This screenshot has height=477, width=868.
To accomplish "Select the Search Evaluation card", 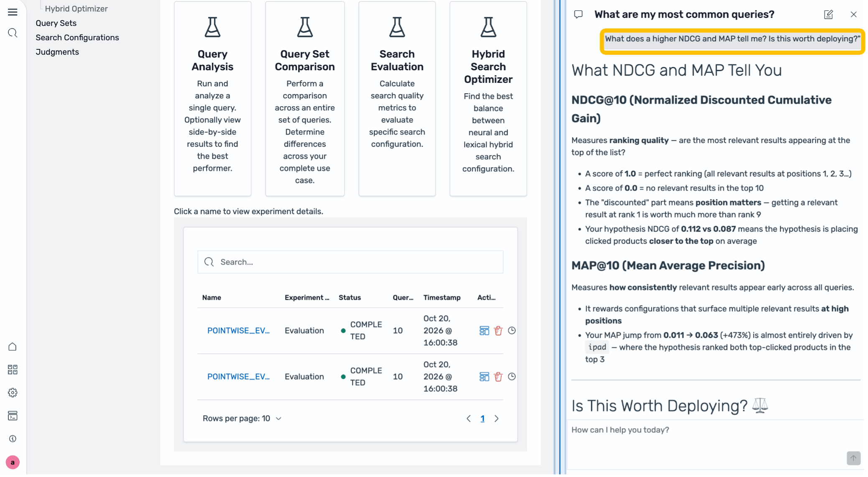I will (397, 99).
